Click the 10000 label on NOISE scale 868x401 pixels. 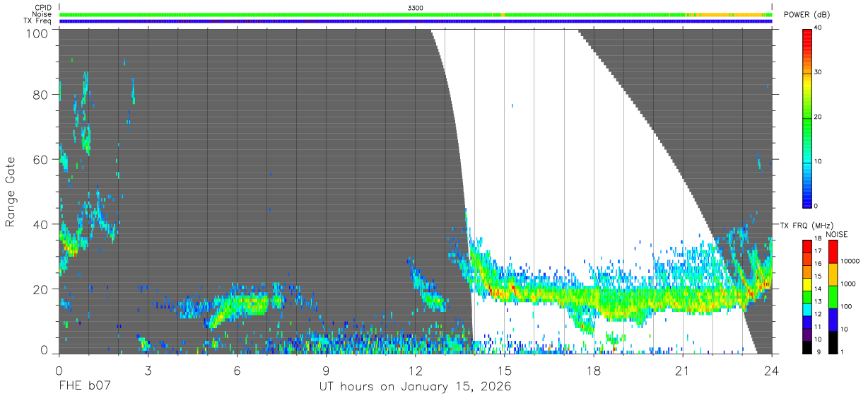click(850, 261)
